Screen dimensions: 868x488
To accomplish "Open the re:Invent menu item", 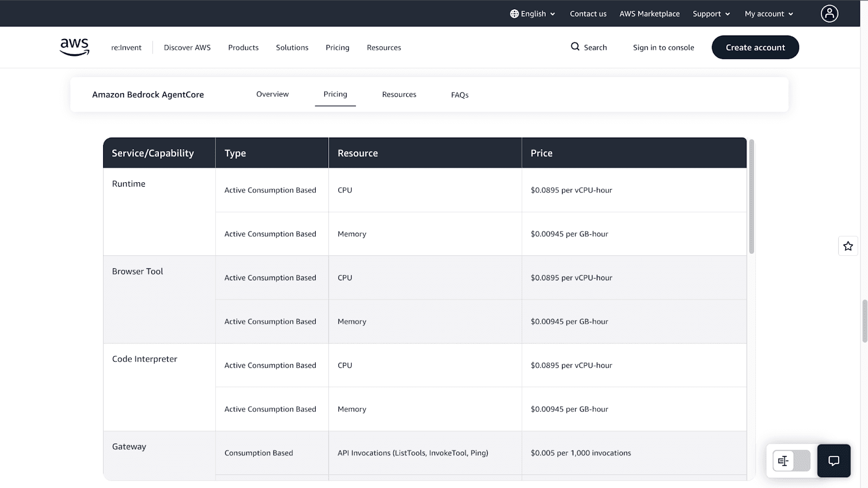I will point(126,48).
